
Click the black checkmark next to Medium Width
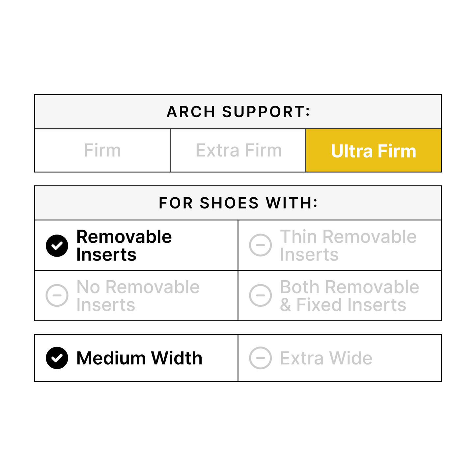coord(57,358)
